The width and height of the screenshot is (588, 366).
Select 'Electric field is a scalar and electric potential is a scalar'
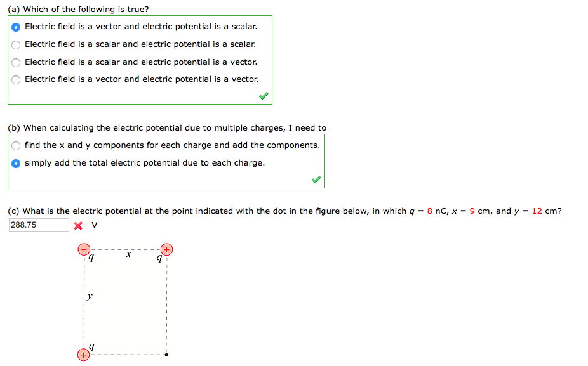pyautogui.click(x=15, y=44)
